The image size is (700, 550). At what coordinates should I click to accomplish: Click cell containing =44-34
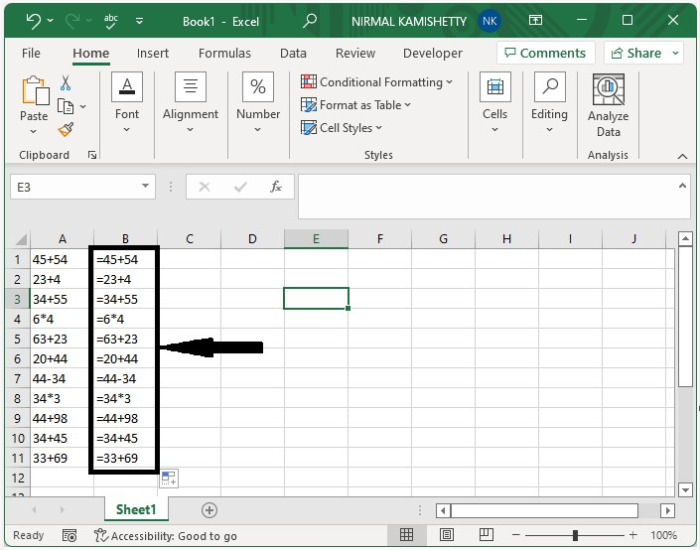pyautogui.click(x=125, y=379)
